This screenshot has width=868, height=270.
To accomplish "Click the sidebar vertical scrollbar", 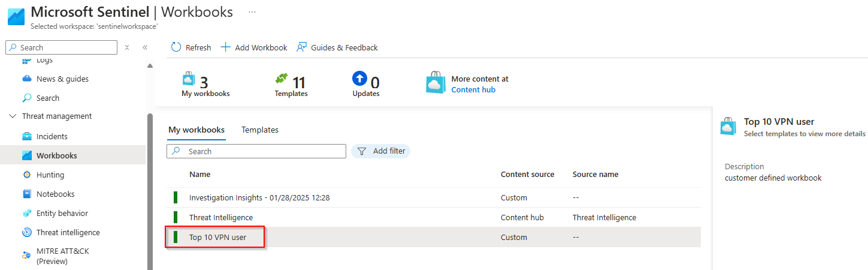I will pyautogui.click(x=150, y=191).
